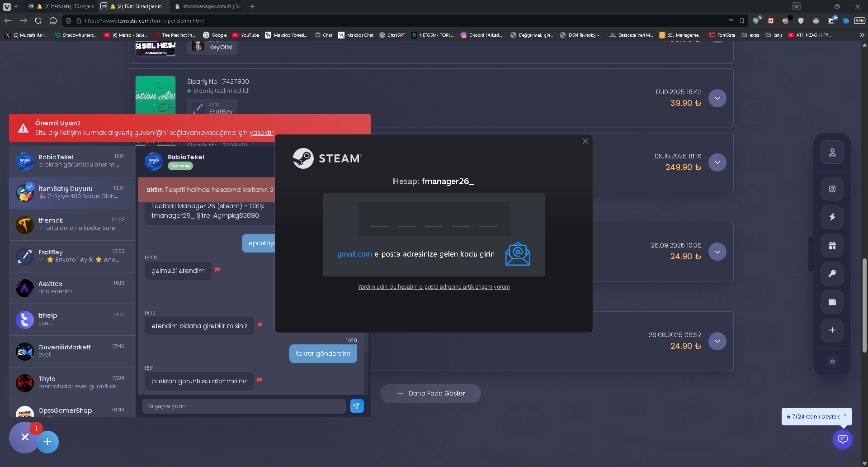Open the Steam help link for lost email access
The width and height of the screenshot is (868, 467).
[x=434, y=287]
